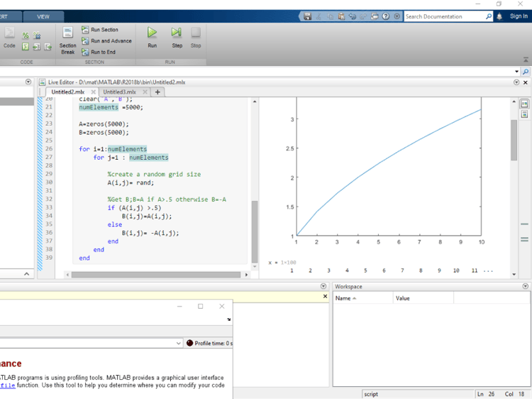Screen dimensions: 532x399
Task: Show output on right view icon
Action: pos(524,104)
